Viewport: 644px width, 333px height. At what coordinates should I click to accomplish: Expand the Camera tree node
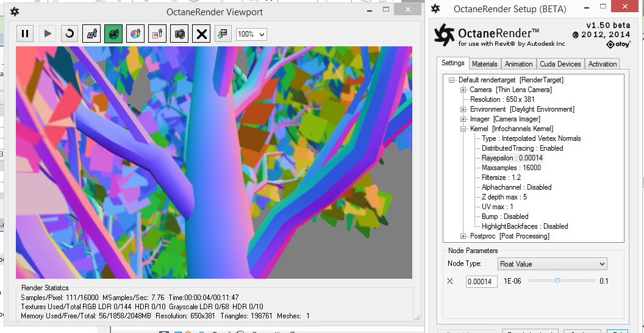463,90
